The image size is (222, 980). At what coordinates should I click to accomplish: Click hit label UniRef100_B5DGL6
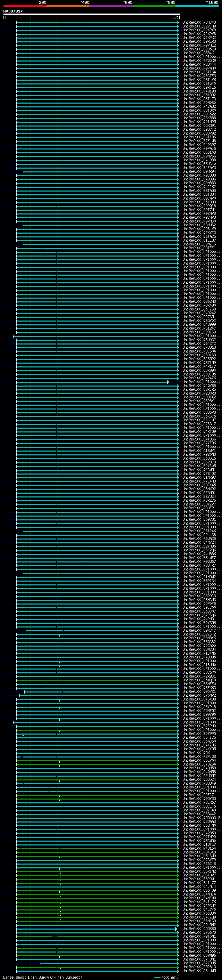(x=199, y=459)
